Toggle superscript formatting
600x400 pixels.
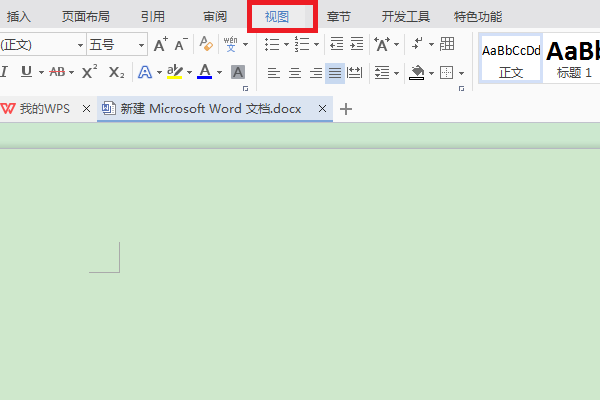(90, 72)
